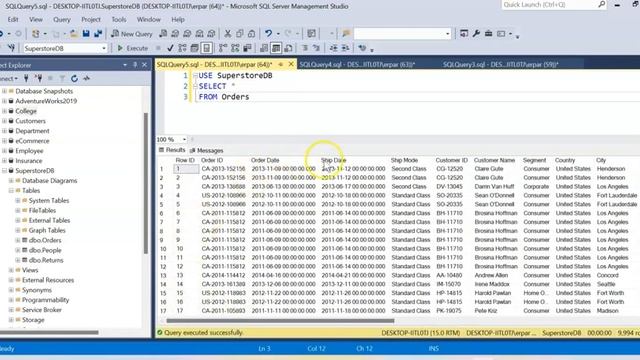
Task: Toggle Include Client Statistics
Action: coord(247,48)
